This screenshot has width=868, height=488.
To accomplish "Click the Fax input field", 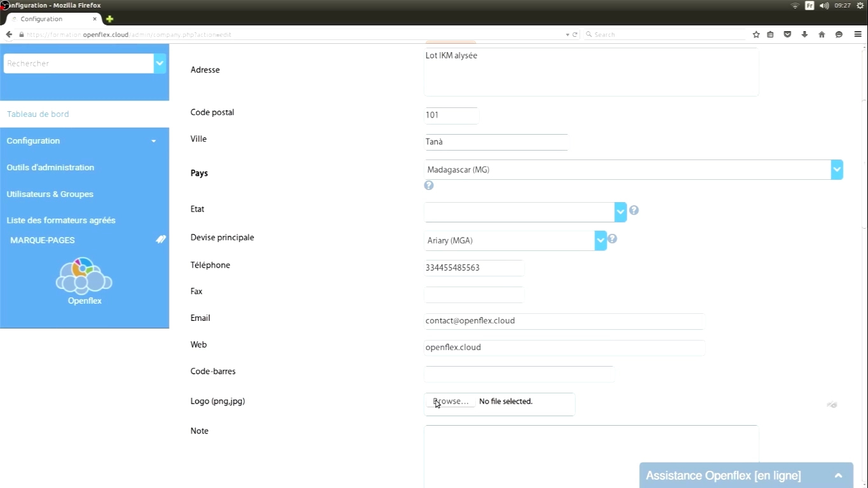I will (473, 294).
